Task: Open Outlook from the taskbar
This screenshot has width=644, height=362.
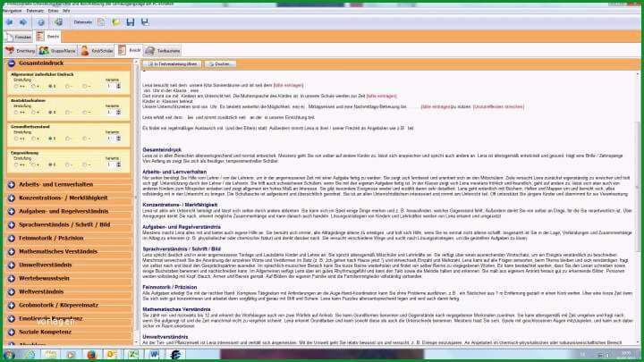Action: (x=112, y=355)
